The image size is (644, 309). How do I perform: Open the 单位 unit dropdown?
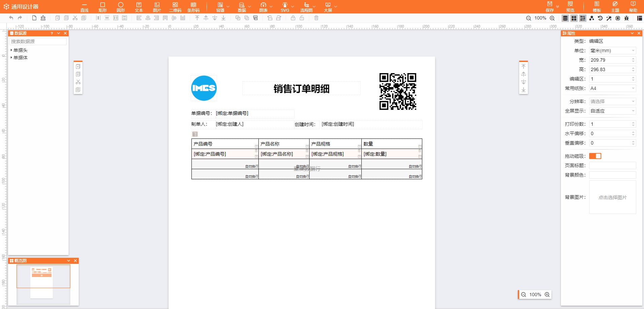(612, 51)
